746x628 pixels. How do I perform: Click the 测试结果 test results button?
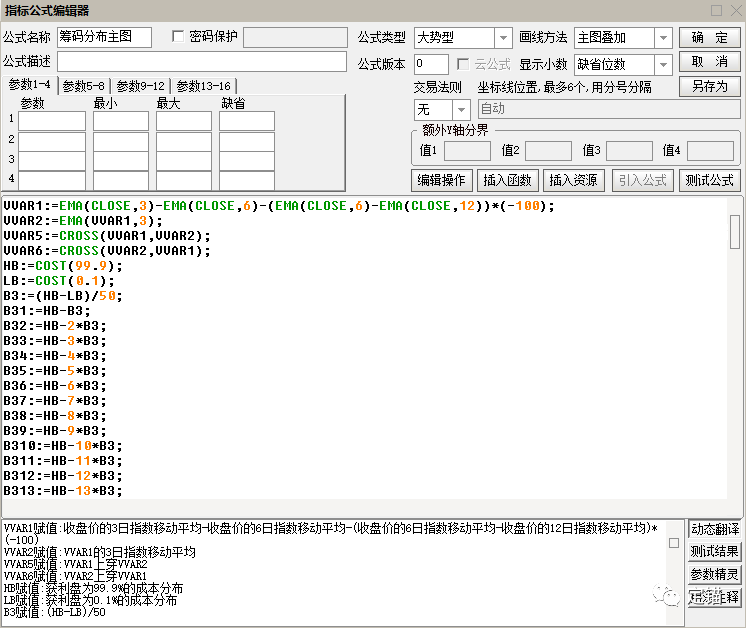pyautogui.click(x=715, y=551)
